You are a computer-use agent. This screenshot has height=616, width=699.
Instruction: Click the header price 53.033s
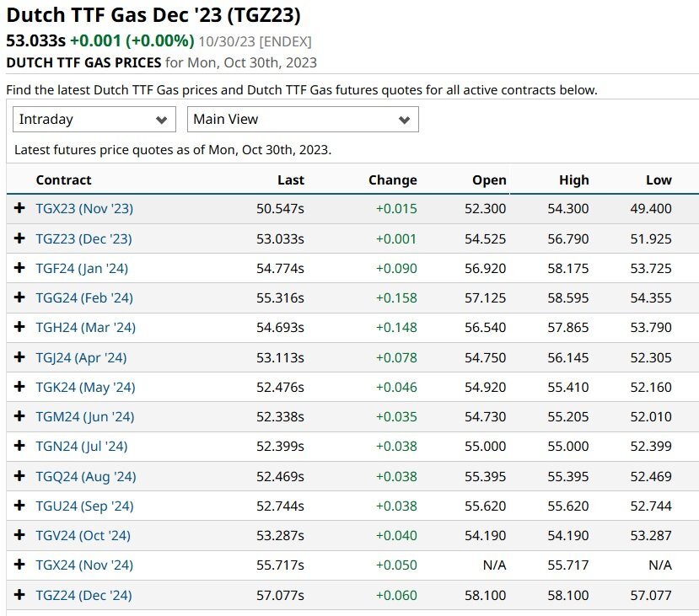35,40
